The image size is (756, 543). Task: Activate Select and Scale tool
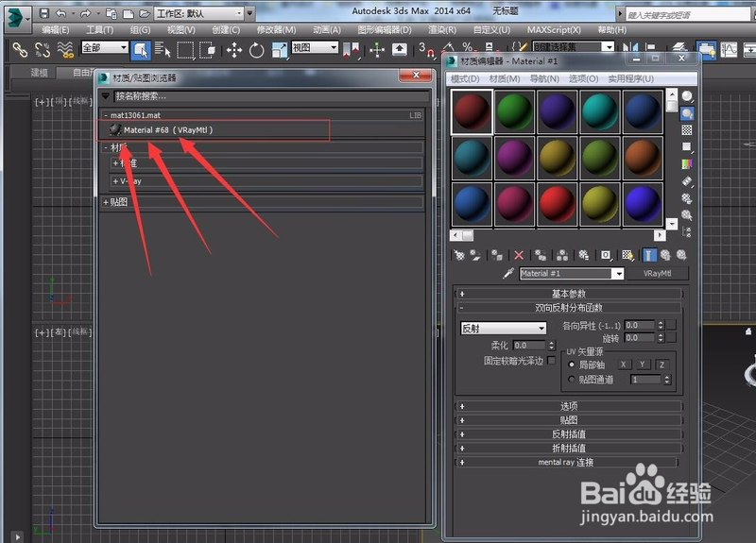279,50
